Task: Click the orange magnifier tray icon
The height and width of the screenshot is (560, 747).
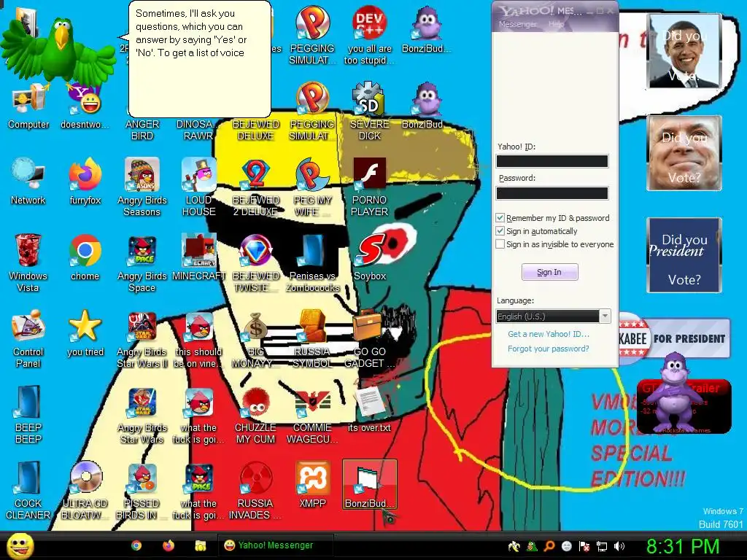Action: click(x=549, y=546)
